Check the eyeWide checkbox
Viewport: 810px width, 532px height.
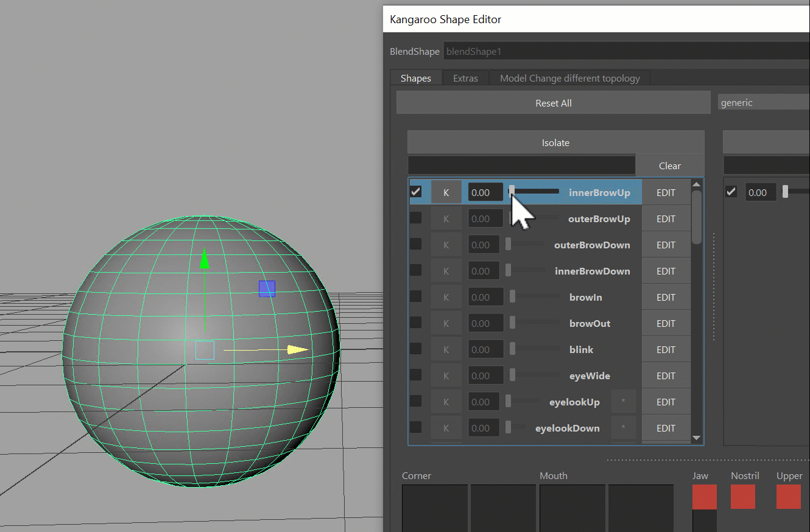[415, 375]
